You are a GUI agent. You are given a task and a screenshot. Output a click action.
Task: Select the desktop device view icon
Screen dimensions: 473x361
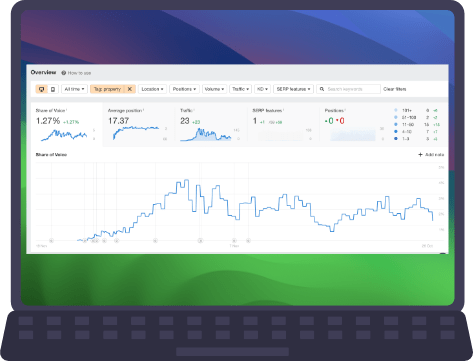(42, 89)
